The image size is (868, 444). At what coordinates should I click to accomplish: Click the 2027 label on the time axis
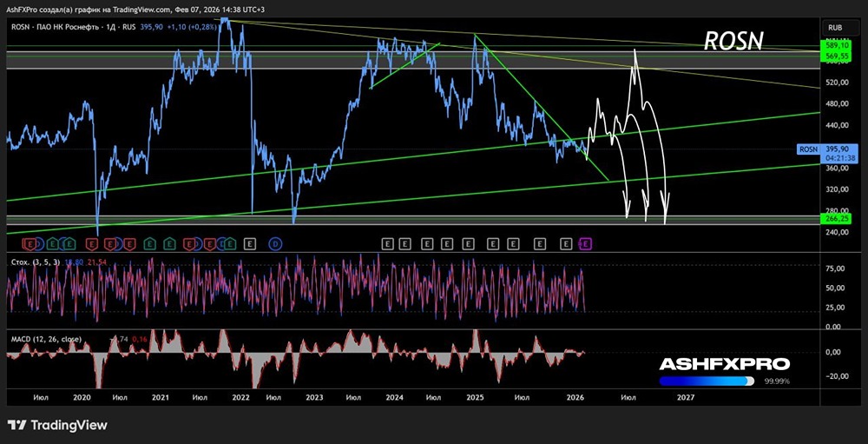pos(686,397)
